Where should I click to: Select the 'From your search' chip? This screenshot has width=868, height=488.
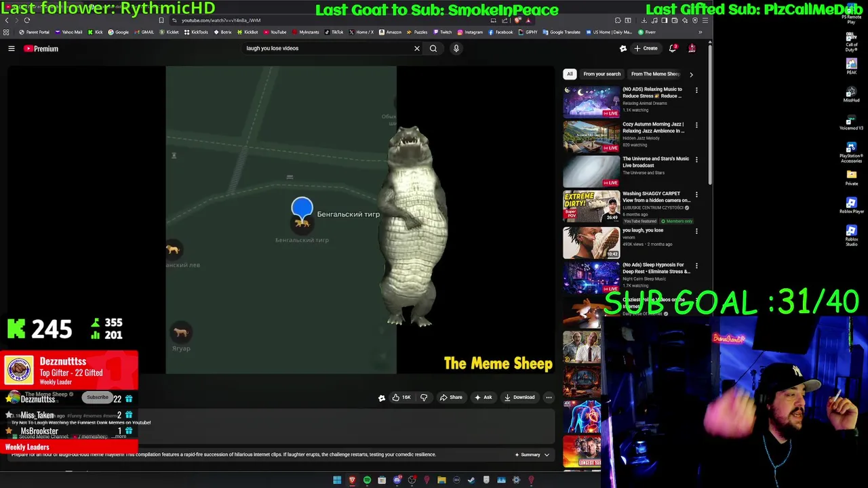(x=601, y=74)
